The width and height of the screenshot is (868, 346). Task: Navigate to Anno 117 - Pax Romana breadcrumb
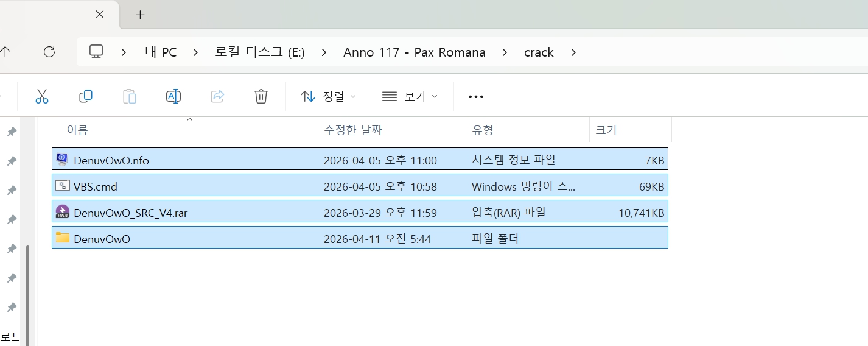click(414, 52)
